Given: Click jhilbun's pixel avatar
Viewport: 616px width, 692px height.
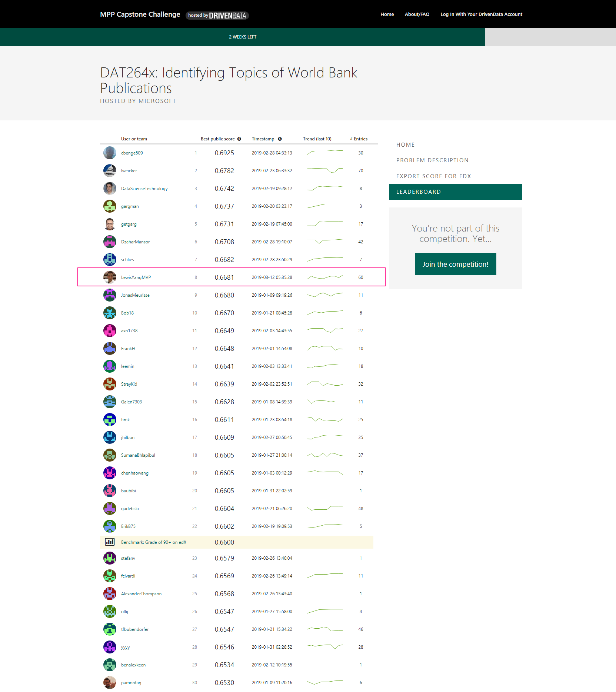Looking at the screenshot, I should click(x=110, y=437).
